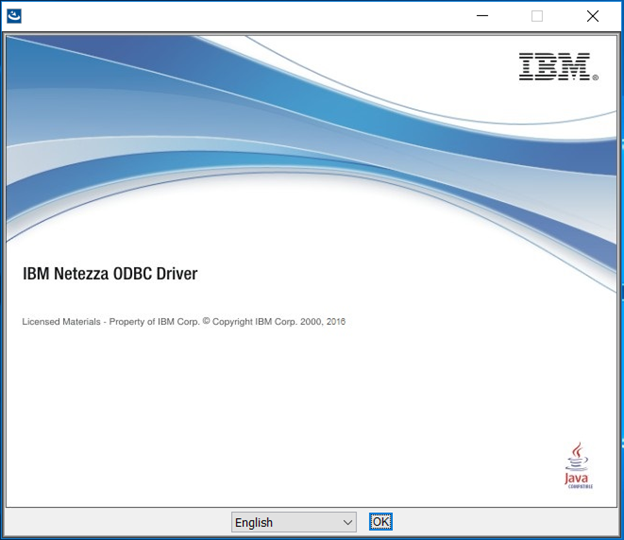Close the installer window

click(592, 16)
